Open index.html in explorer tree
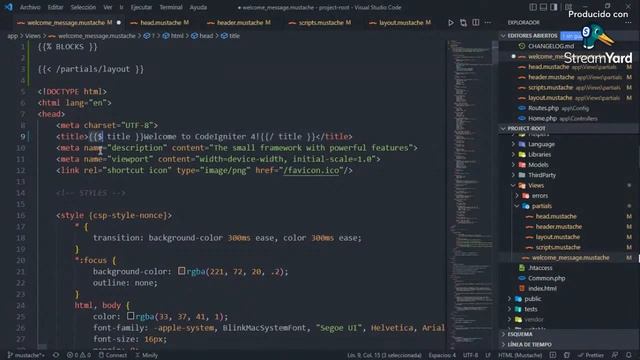The height and width of the screenshot is (360, 640). pos(542,289)
